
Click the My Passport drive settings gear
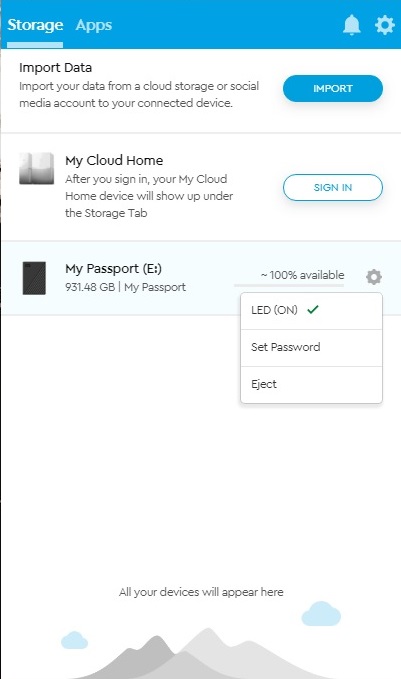tap(374, 276)
